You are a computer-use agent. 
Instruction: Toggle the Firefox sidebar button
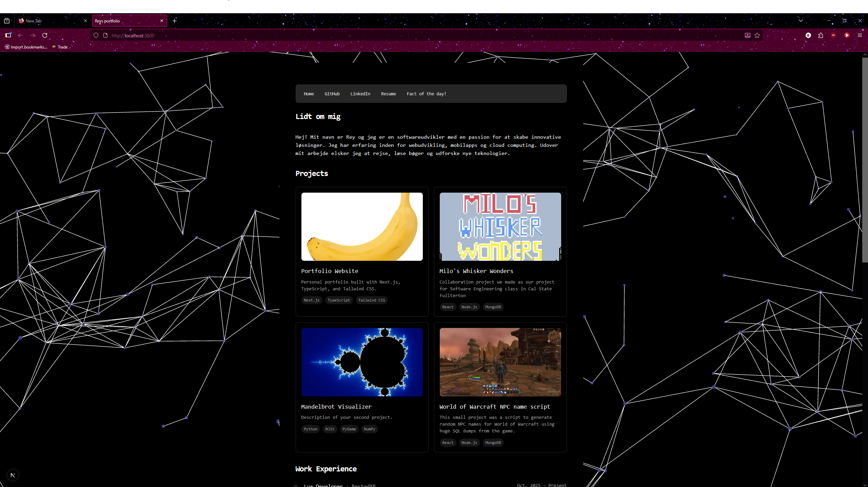coord(8,35)
